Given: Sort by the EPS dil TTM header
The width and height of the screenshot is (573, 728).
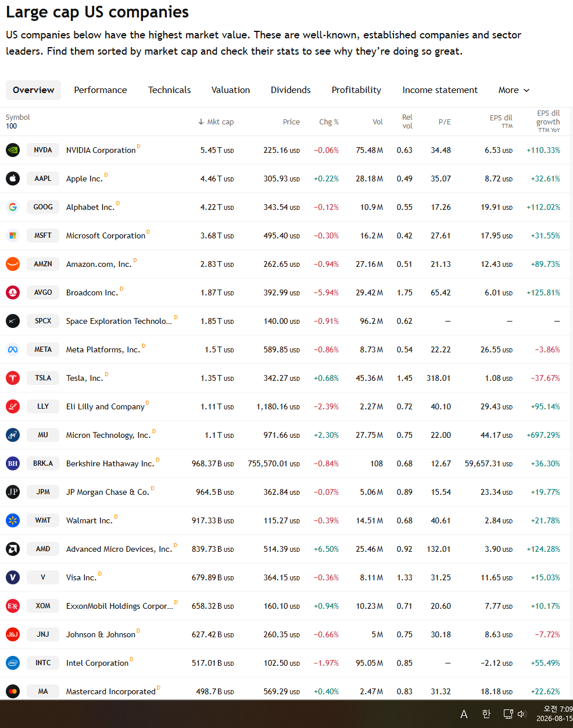Looking at the screenshot, I should 501,121.
